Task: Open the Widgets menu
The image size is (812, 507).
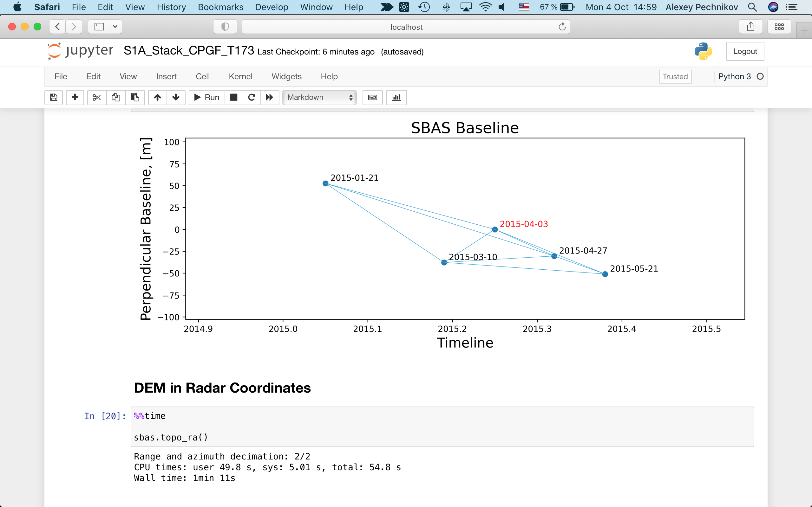Action: pos(286,76)
